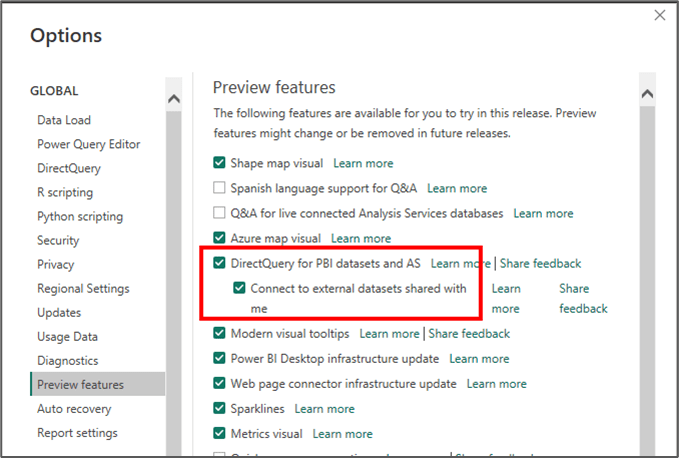Disable DirectQuery for PBI datasets and AS
679x458 pixels.
[x=220, y=264]
